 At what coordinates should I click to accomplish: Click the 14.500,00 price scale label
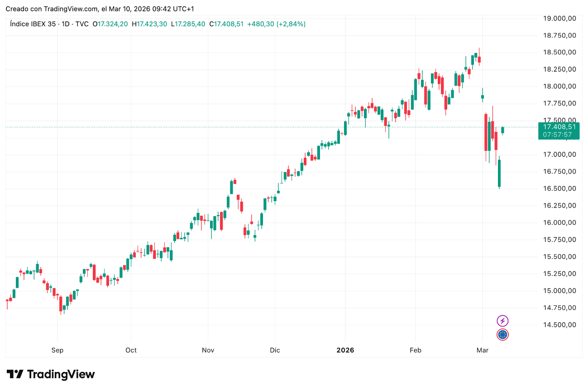click(x=559, y=325)
